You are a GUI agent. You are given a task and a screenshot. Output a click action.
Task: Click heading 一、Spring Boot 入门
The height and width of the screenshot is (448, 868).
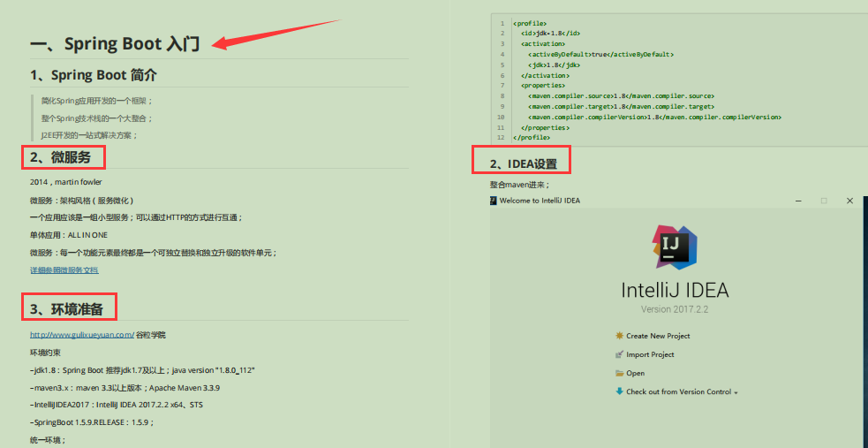(115, 44)
